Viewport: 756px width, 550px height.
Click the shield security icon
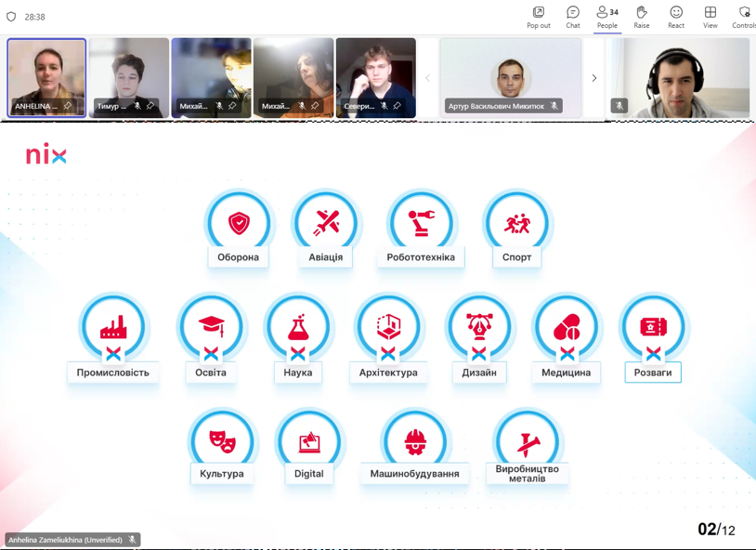[x=11, y=17]
